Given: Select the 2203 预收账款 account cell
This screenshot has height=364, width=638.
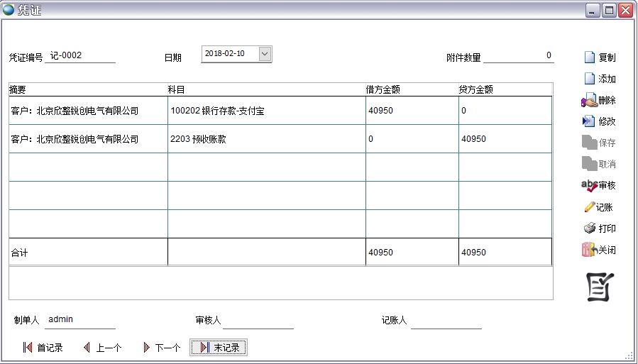Looking at the screenshot, I should pos(266,139).
